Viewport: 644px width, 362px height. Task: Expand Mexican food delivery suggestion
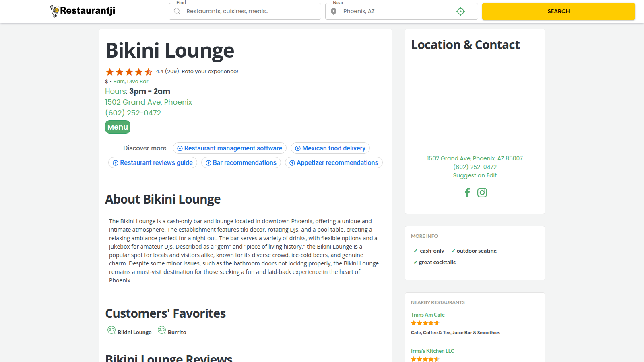(x=330, y=148)
